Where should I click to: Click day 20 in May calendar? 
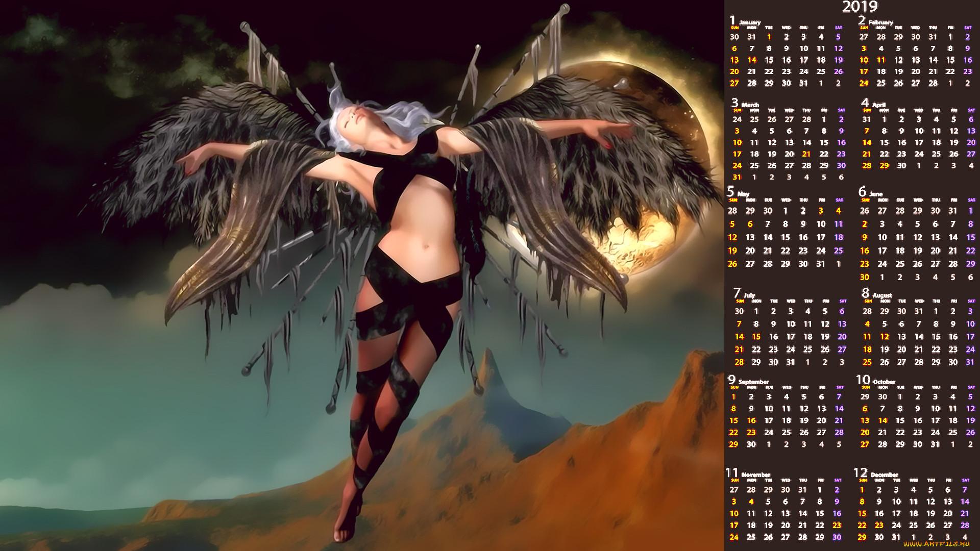coord(750,251)
